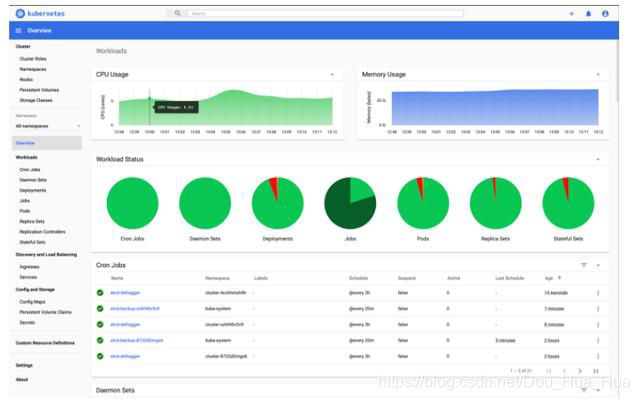Open the Cron Jobs filter icon
The width and height of the screenshot is (640, 400).
[584, 265]
